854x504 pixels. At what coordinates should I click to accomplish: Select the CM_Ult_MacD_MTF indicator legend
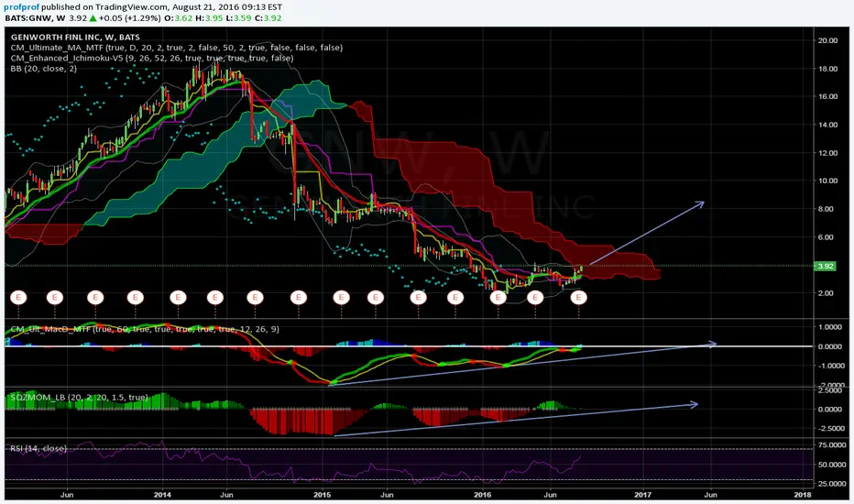pos(145,329)
